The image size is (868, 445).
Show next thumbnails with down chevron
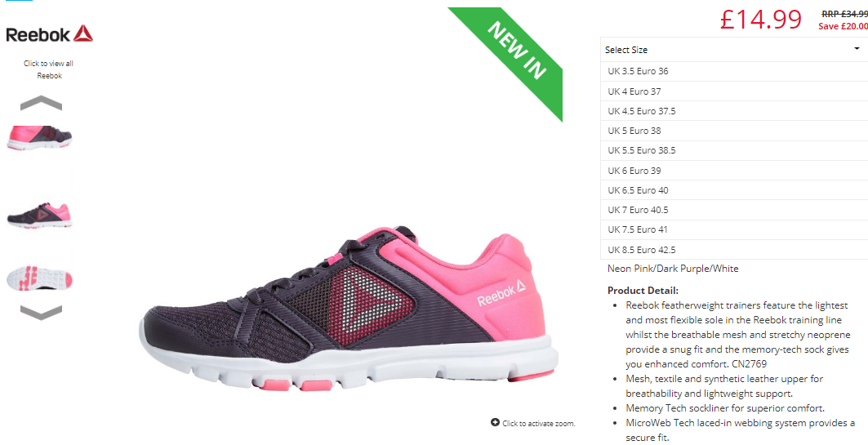click(41, 312)
